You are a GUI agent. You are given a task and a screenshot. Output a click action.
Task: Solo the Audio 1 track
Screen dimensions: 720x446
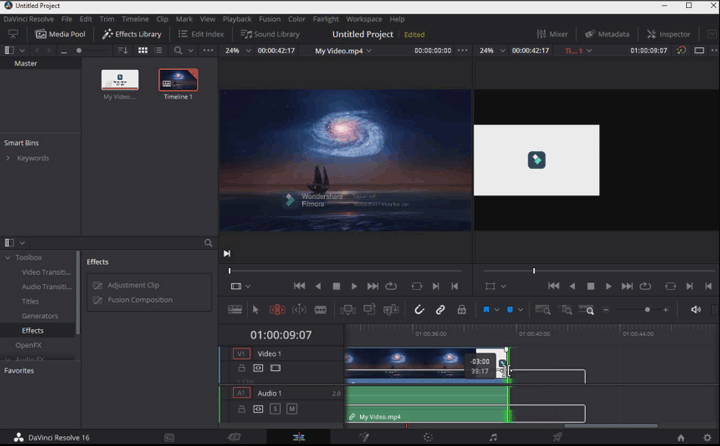(275, 409)
